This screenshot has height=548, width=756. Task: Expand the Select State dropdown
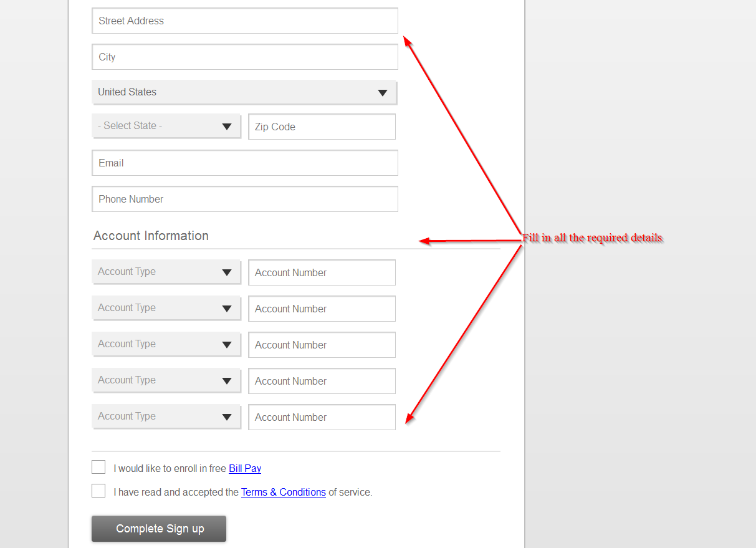point(166,126)
